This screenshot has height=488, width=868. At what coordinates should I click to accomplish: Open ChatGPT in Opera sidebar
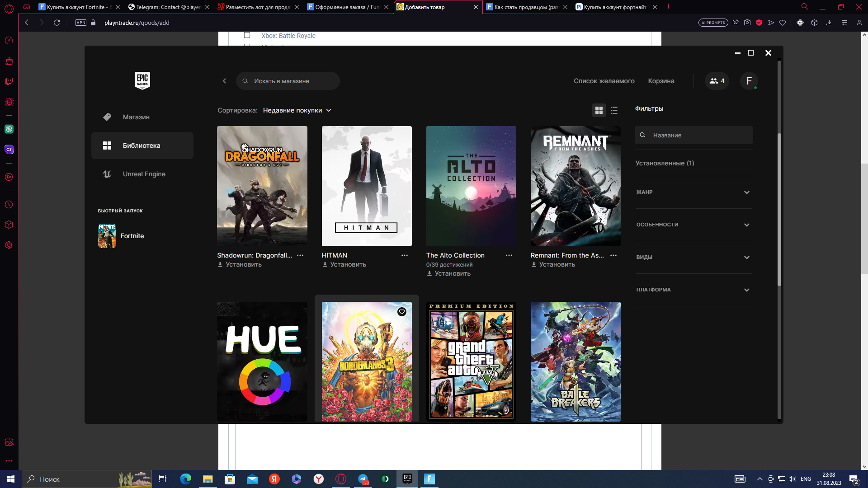click(9, 129)
